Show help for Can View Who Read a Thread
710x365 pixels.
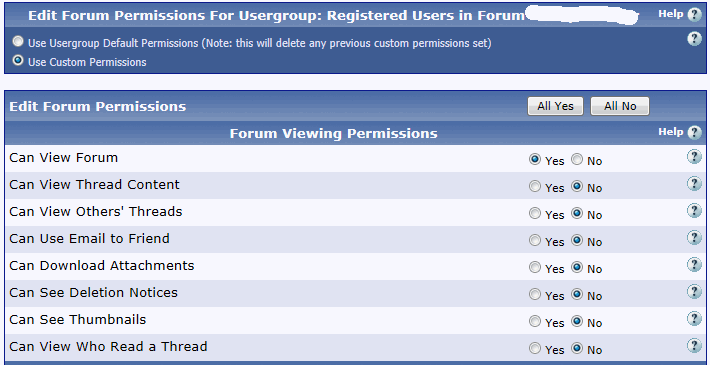point(694,346)
